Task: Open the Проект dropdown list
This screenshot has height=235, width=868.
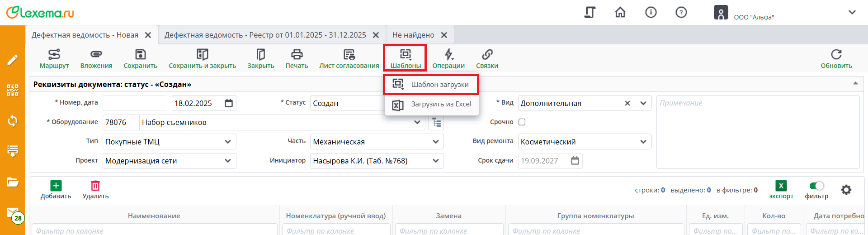Action: [x=227, y=161]
